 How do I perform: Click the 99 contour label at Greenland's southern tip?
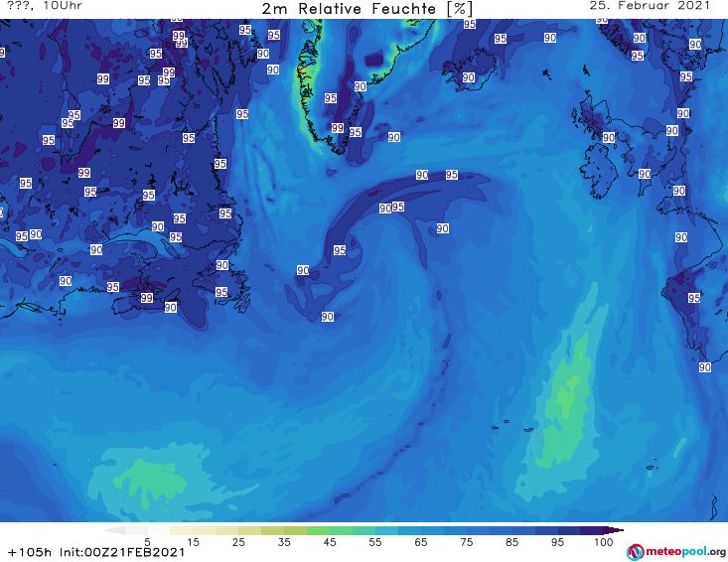[x=338, y=128]
